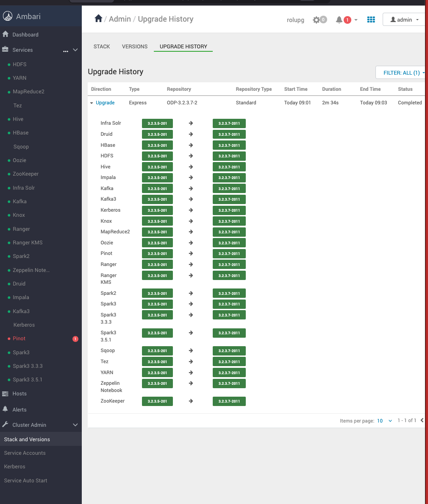Open the admin user dropdown
This screenshot has height=504, width=428.
click(404, 20)
